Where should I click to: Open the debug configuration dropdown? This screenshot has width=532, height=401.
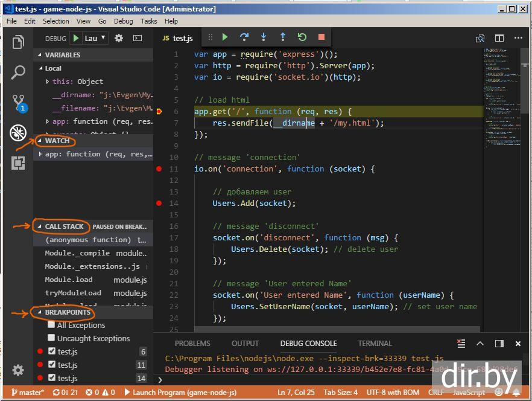click(x=95, y=38)
